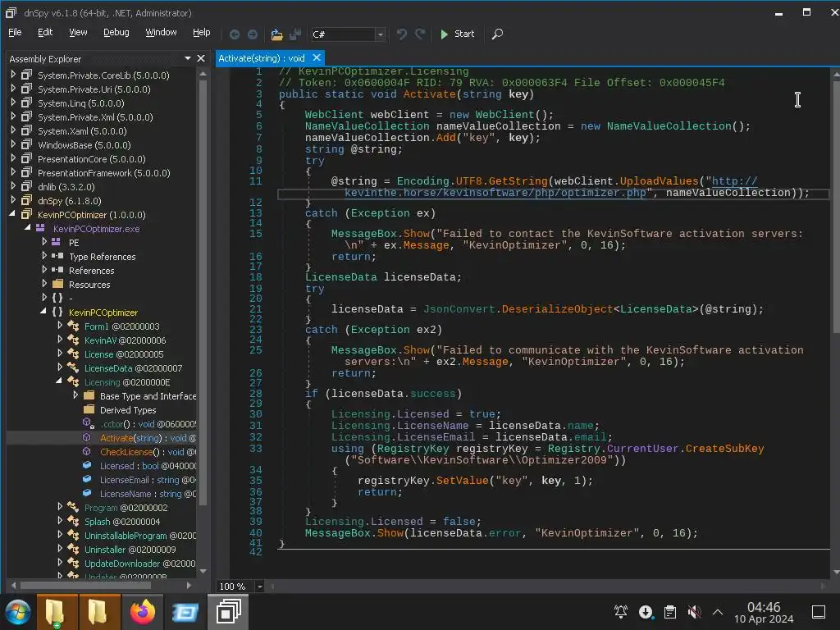The image size is (840, 630).
Task: Expand System.Private.Uri assembly node
Action: (13, 89)
